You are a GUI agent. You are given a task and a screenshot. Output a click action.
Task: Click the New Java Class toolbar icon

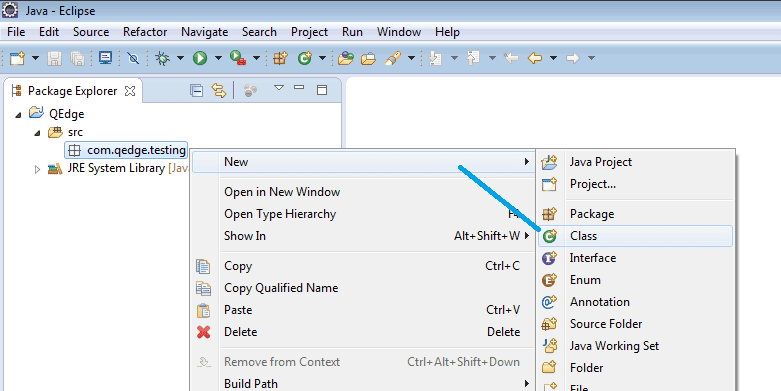pyautogui.click(x=305, y=58)
